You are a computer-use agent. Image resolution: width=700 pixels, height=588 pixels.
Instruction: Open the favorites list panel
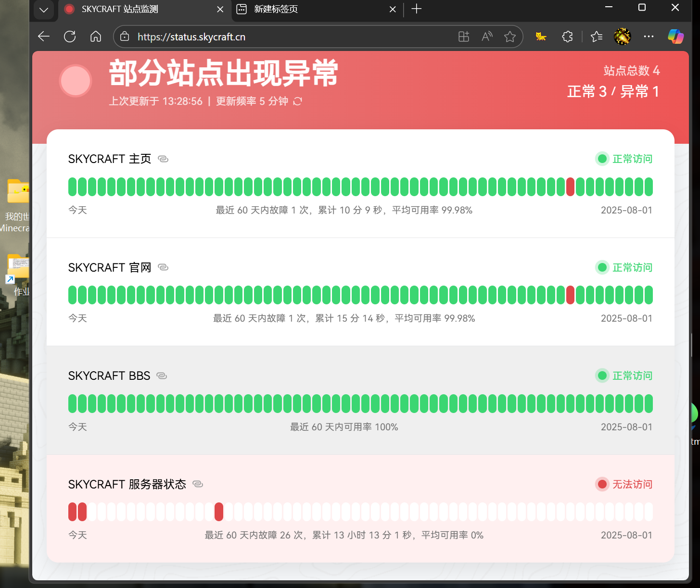597,37
